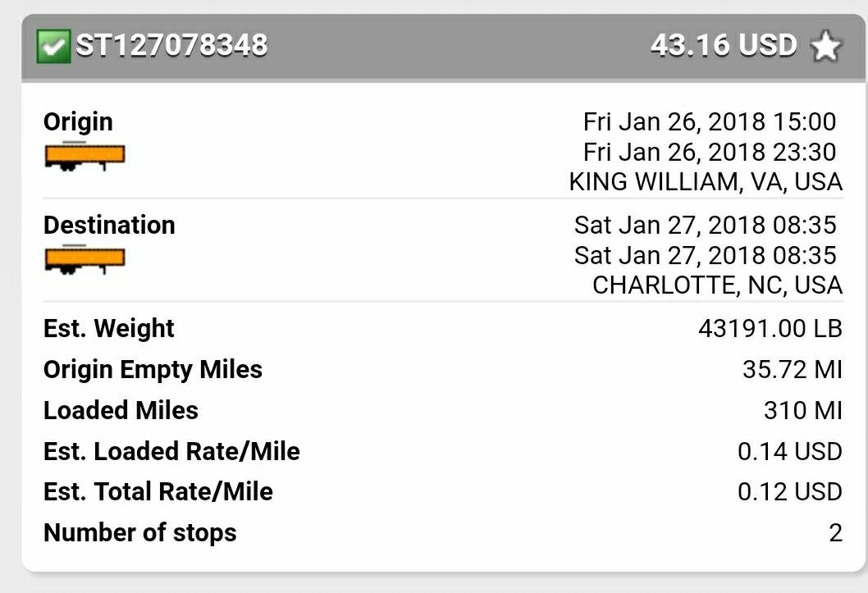The image size is (868, 593).
Task: Tap the Destination label
Action: tap(109, 225)
